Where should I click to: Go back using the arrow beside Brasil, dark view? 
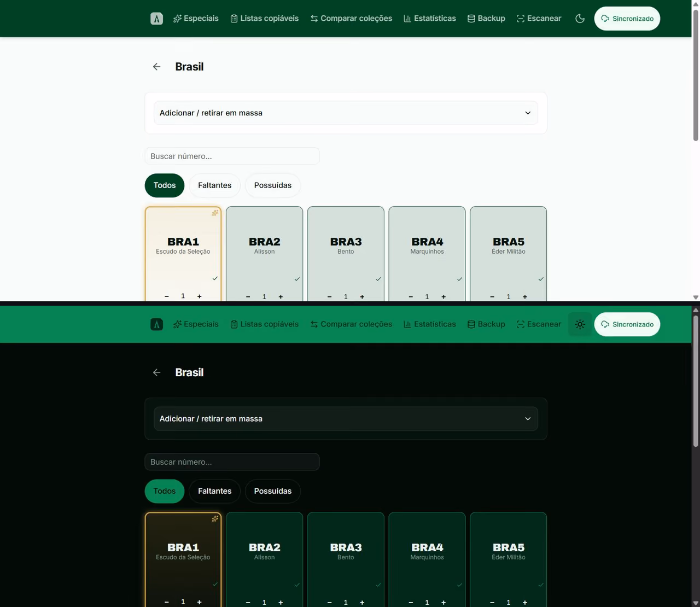tap(157, 372)
